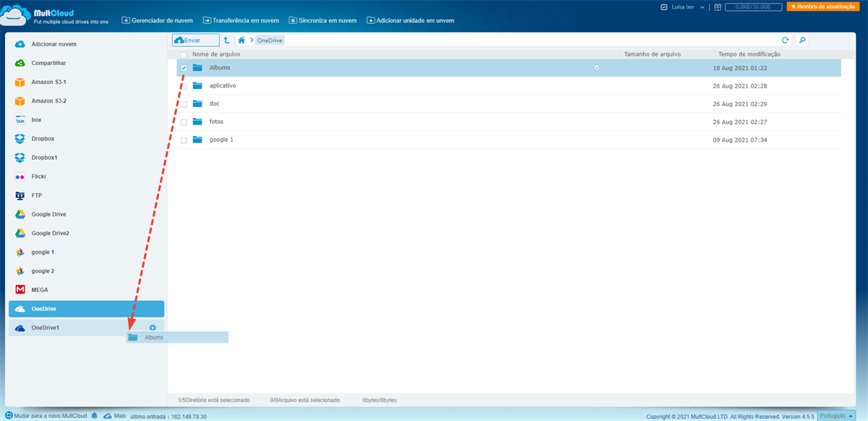
Task: Click the 0bytes/0bytes status text
Action: pyautogui.click(x=379, y=400)
